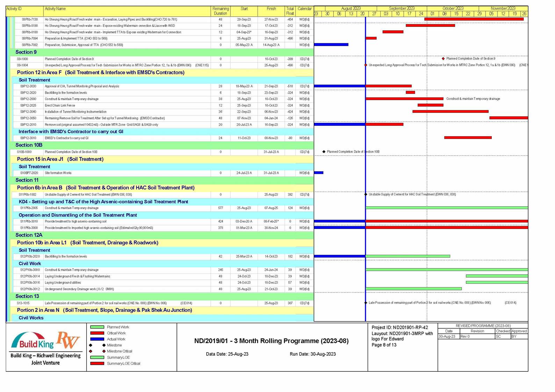Screen dimensions: 555x392
Task: Select the November 2023 timescale header
Action: tap(503, 8)
